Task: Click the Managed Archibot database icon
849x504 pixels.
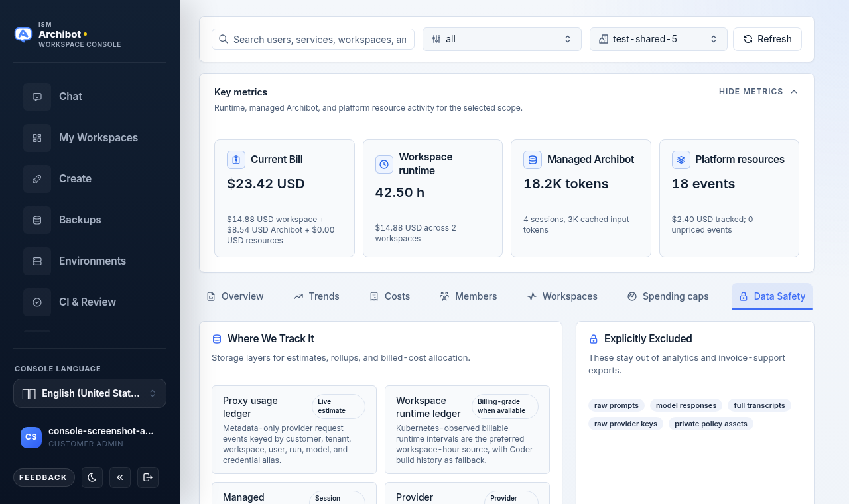Action: [x=533, y=160]
